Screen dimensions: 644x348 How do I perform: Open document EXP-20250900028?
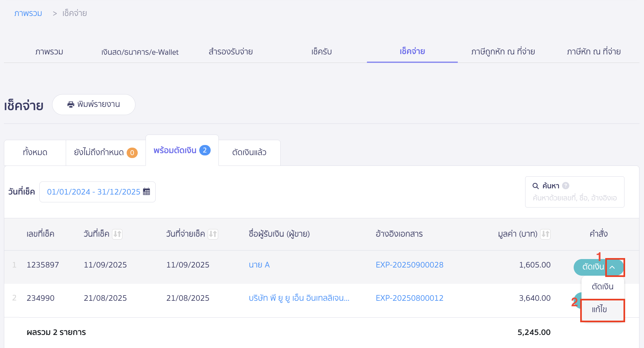410,265
